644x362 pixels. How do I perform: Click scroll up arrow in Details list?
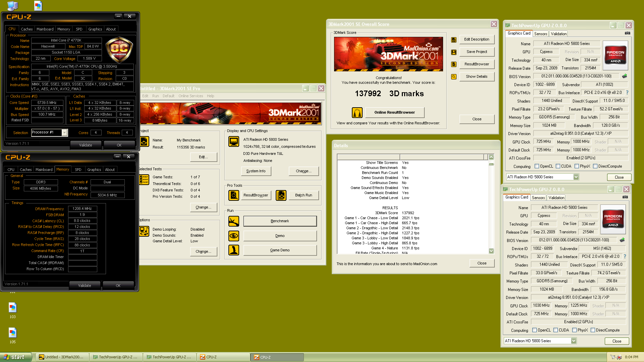pyautogui.click(x=491, y=157)
